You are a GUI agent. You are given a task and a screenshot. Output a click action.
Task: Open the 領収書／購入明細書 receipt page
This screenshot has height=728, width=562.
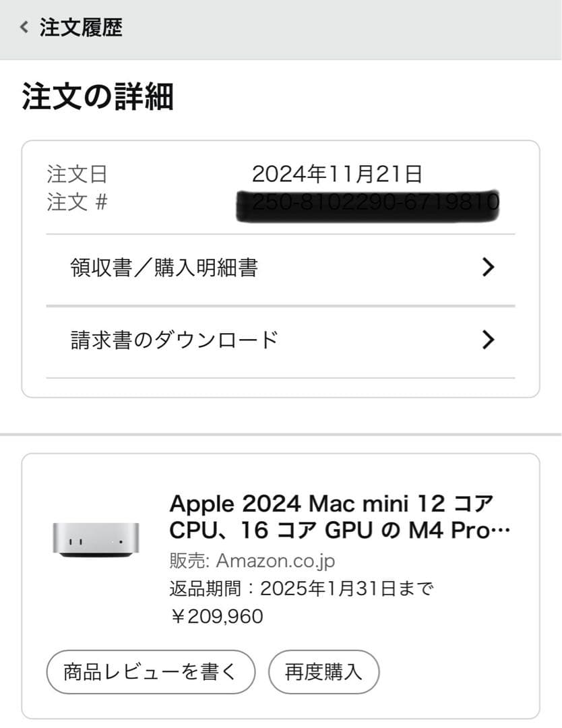(x=164, y=268)
